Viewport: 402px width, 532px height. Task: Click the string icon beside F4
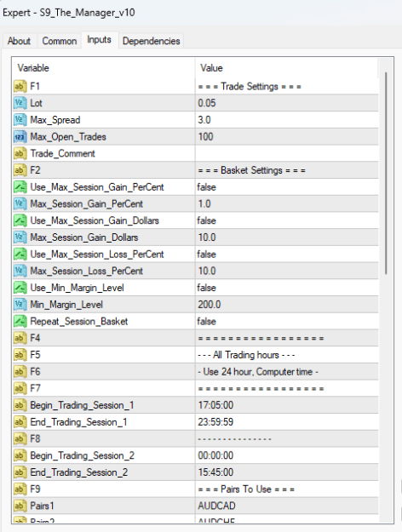click(x=20, y=338)
